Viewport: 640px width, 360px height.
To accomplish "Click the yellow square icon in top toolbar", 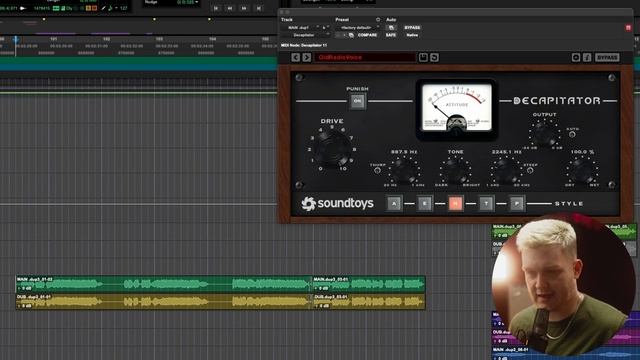I will point(88,8).
